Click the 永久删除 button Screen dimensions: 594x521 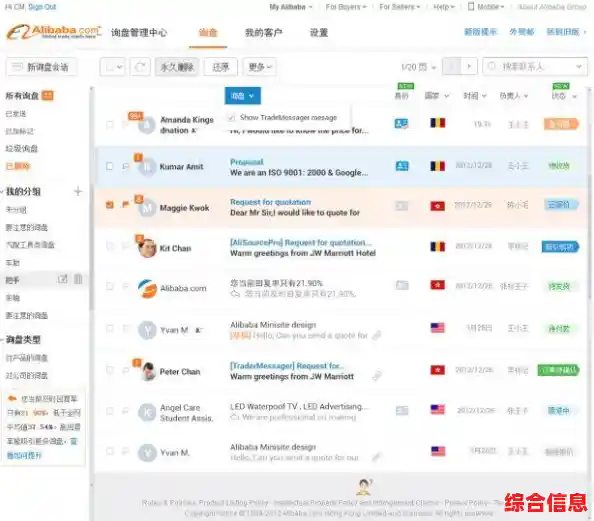[x=177, y=67]
